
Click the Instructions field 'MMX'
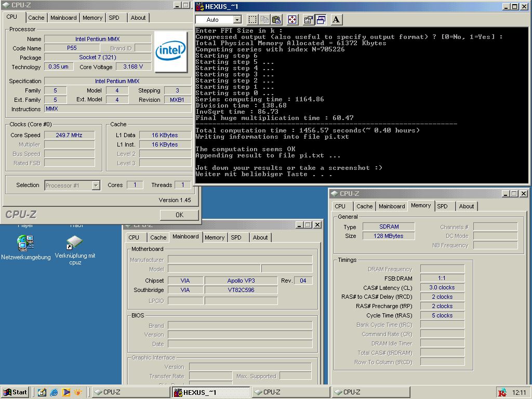coord(118,109)
